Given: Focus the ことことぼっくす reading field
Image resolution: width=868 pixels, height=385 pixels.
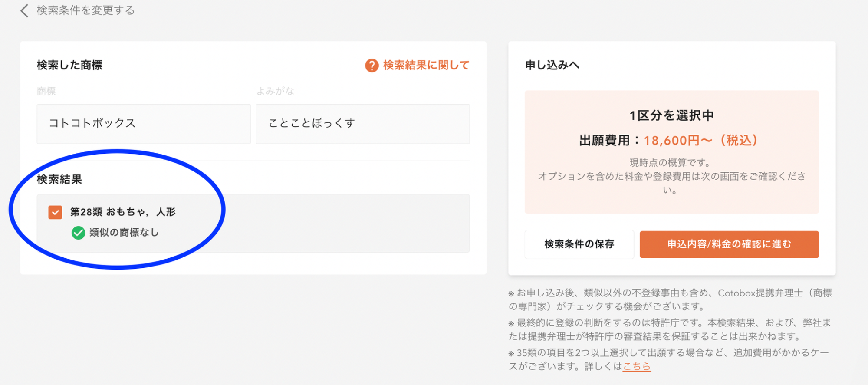Looking at the screenshot, I should 362,124.
